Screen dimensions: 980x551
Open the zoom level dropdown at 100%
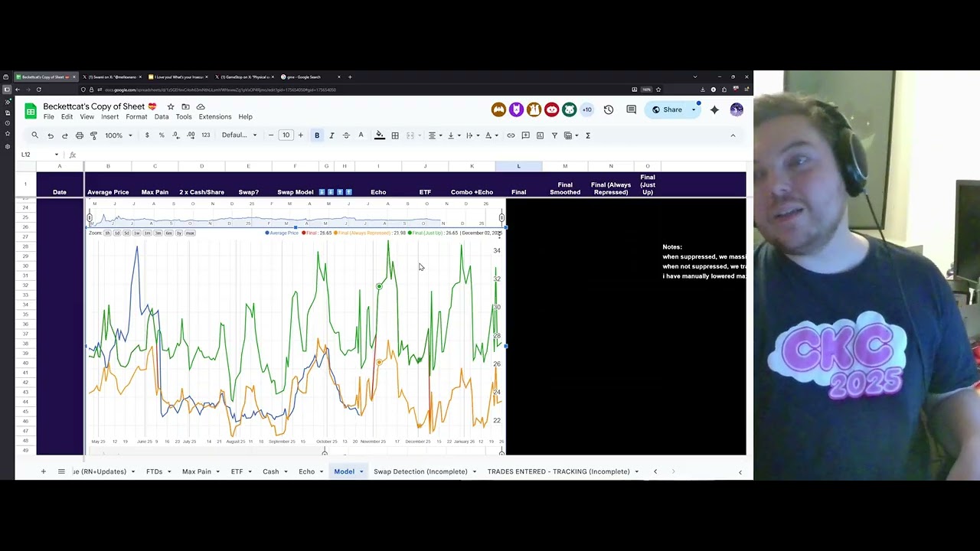[119, 135]
